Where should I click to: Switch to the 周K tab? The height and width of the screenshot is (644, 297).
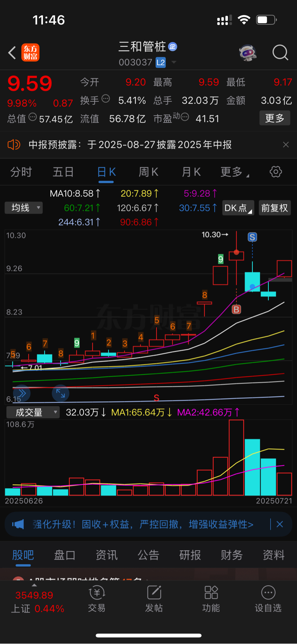pyautogui.click(x=148, y=172)
